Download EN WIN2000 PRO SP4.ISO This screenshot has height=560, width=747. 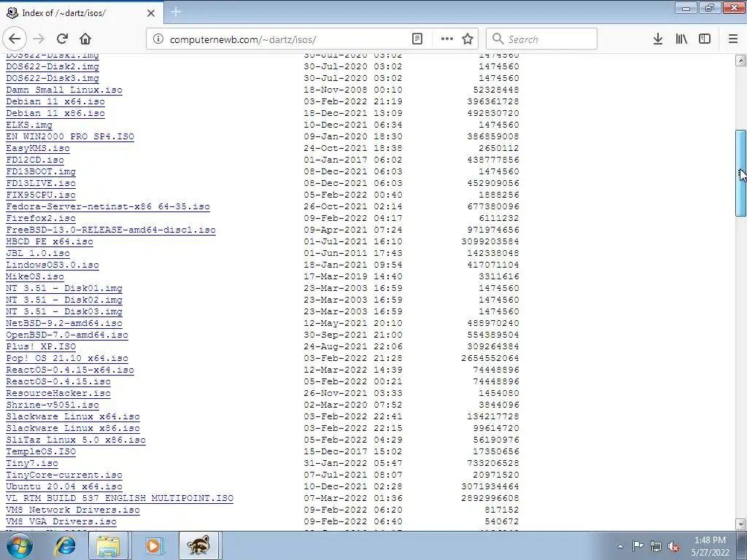click(x=70, y=136)
